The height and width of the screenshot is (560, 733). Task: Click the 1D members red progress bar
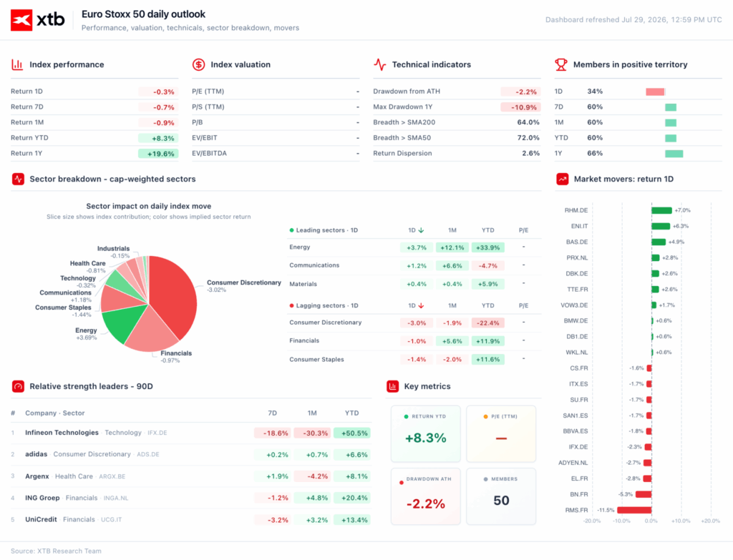coord(655,92)
